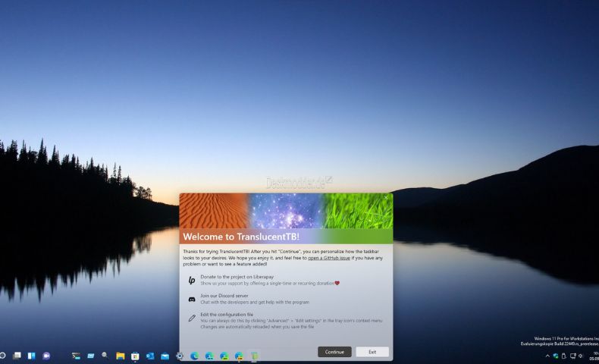The width and height of the screenshot is (599, 364).
Task: Open the 'open a GitHub issue' link
Action: click(329, 258)
